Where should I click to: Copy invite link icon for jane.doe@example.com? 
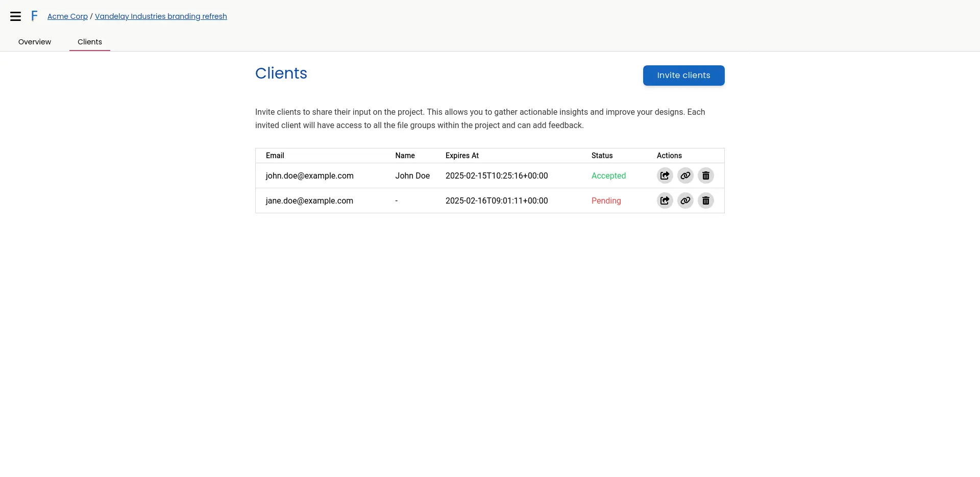[x=685, y=200]
